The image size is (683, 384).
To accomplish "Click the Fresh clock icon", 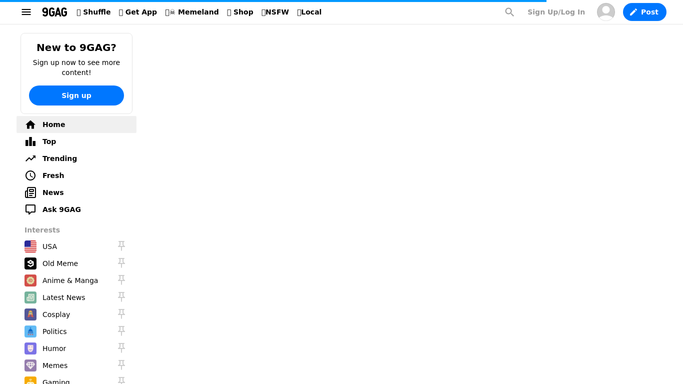I will pyautogui.click(x=30, y=176).
